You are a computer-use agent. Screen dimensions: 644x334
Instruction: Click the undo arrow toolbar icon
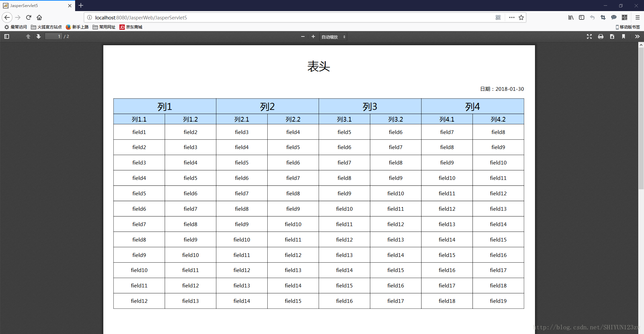(592, 17)
